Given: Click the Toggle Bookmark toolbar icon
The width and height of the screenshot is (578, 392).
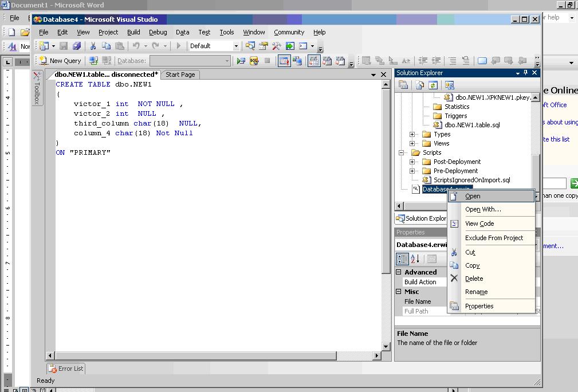Looking at the screenshot, I should (x=482, y=61).
